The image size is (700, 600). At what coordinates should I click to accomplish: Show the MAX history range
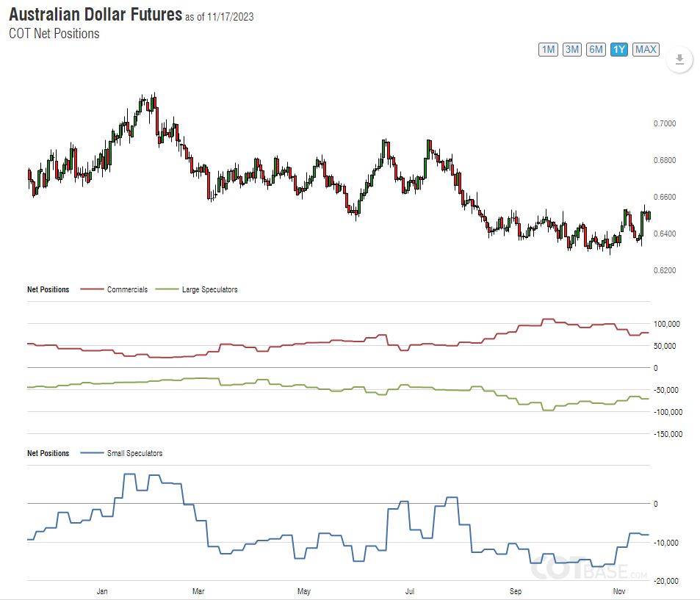click(646, 49)
